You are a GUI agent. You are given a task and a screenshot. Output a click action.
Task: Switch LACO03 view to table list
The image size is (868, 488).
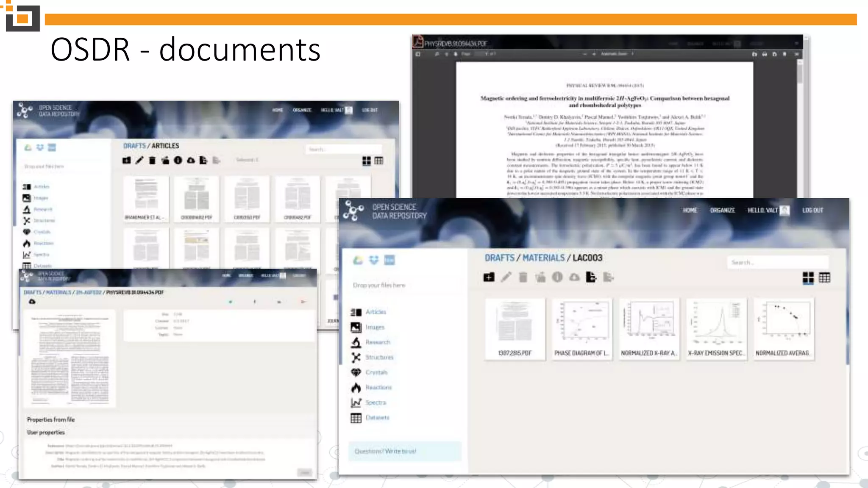(825, 278)
